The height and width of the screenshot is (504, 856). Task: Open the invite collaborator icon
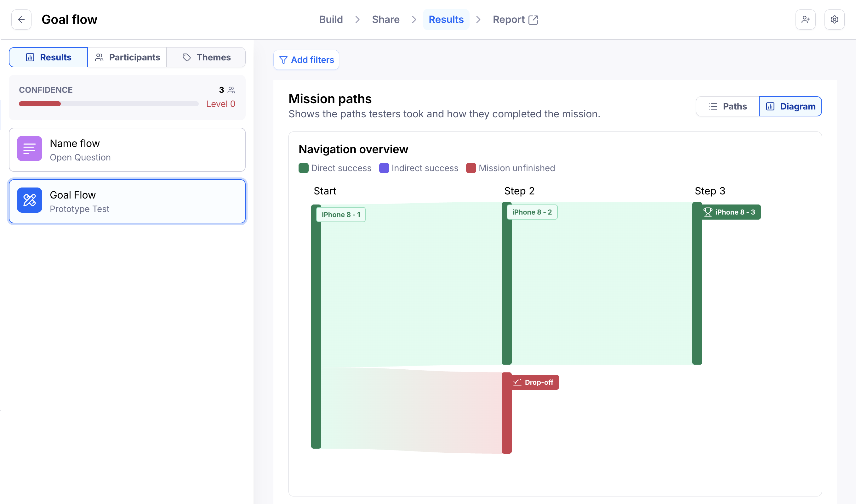pos(805,20)
